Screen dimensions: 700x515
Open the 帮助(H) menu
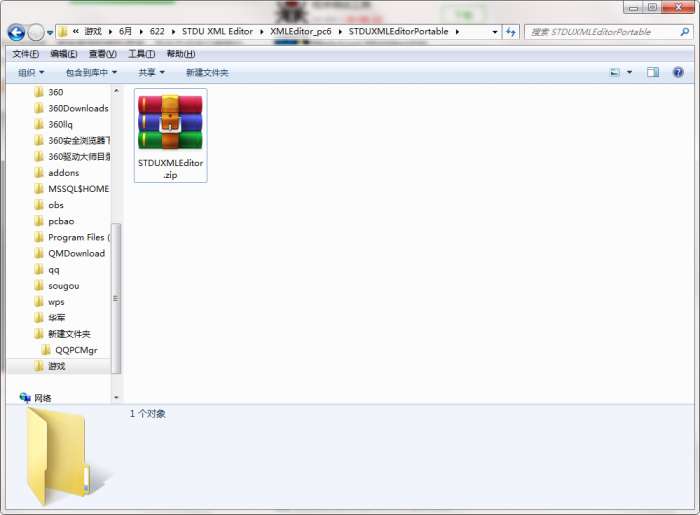tap(181, 54)
